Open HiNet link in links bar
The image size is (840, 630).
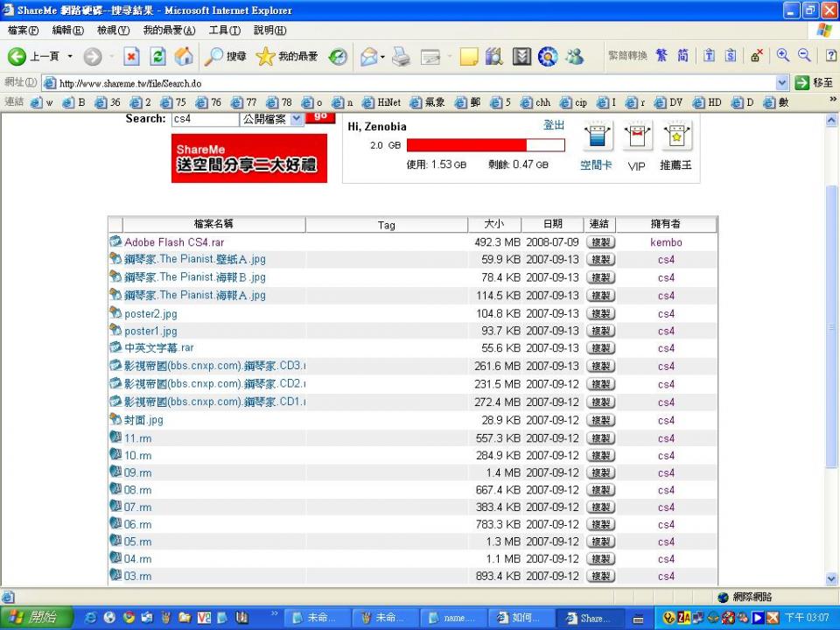pos(382,102)
